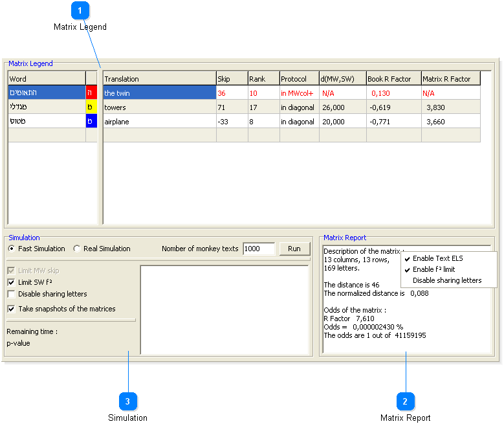Click the numbered callout badge 1
This screenshot has height=424, width=504.
(x=80, y=11)
